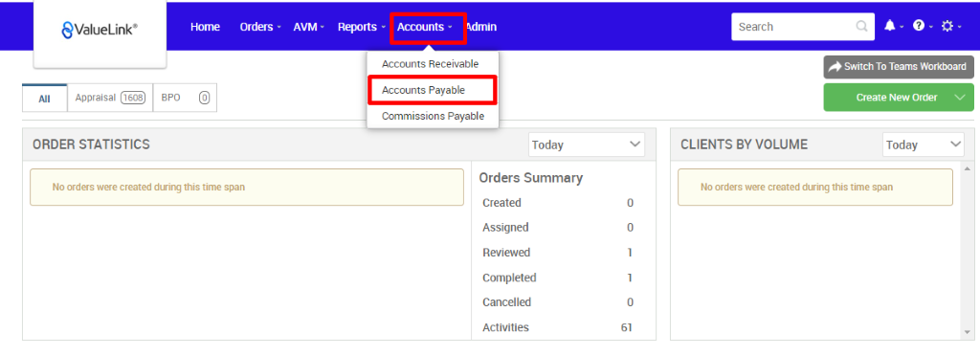Viewport: 980px width, 356px height.
Task: Click the Activities count 61
Action: tap(627, 327)
